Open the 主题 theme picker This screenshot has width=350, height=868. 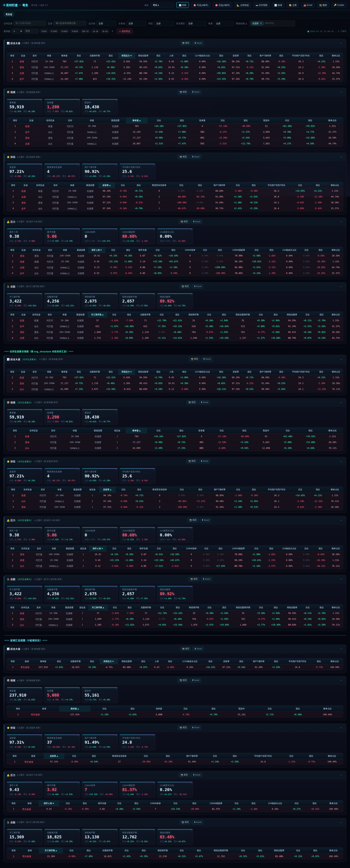(x=293, y=5)
